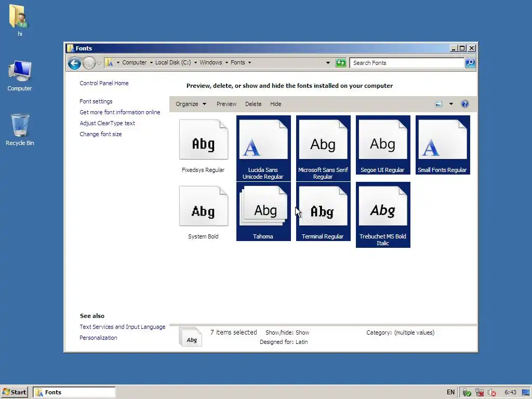This screenshot has height=399, width=532.
Task: Expand the arrow after Windows in breadcrumb
Action: (x=227, y=62)
